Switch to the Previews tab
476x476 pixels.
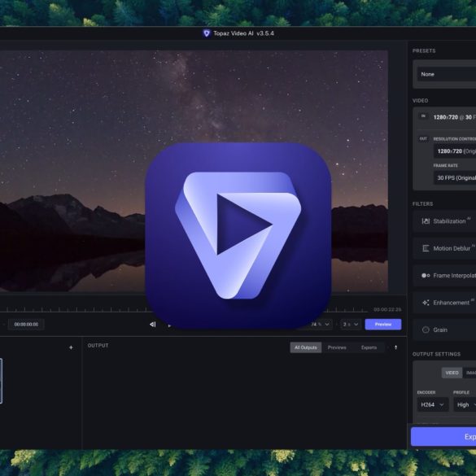click(x=337, y=347)
